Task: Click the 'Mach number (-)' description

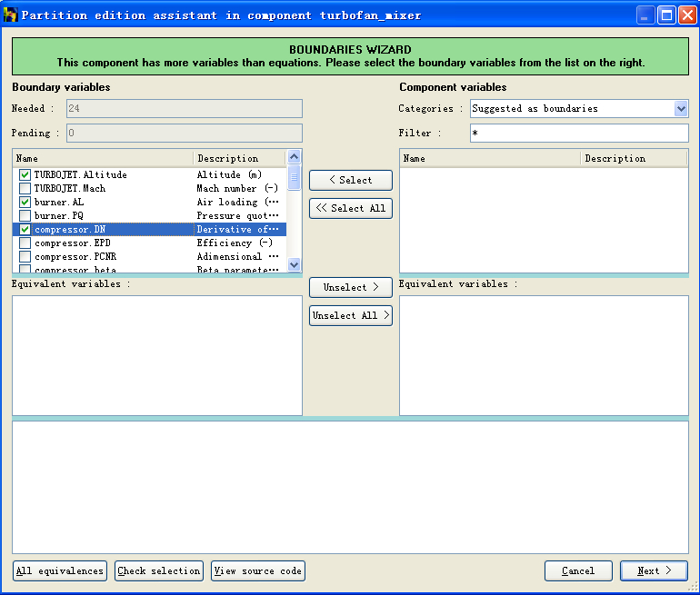Action: pyautogui.click(x=237, y=189)
